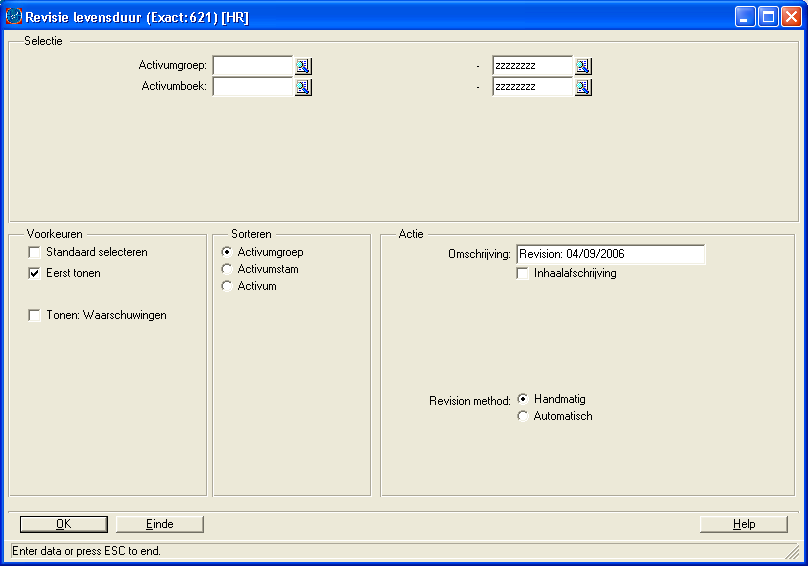Tick the Inhaalafschrijving checkbox
The width and height of the screenshot is (808, 566).
point(523,273)
